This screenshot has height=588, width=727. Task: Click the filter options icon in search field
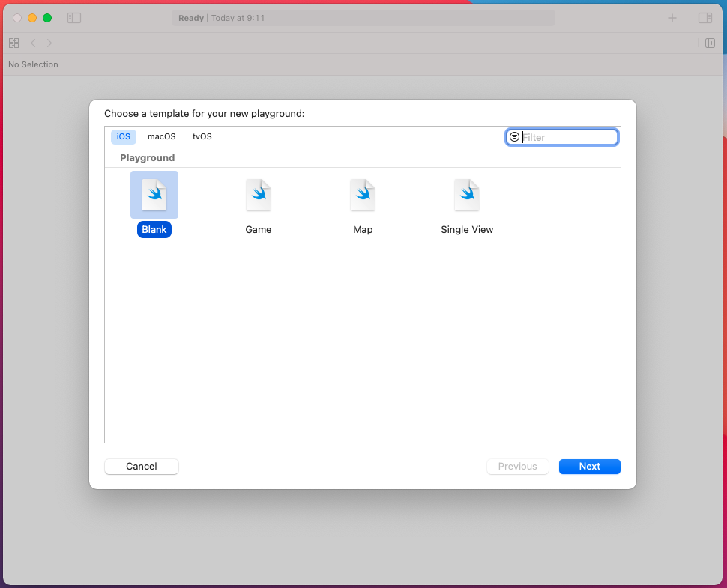pos(514,136)
